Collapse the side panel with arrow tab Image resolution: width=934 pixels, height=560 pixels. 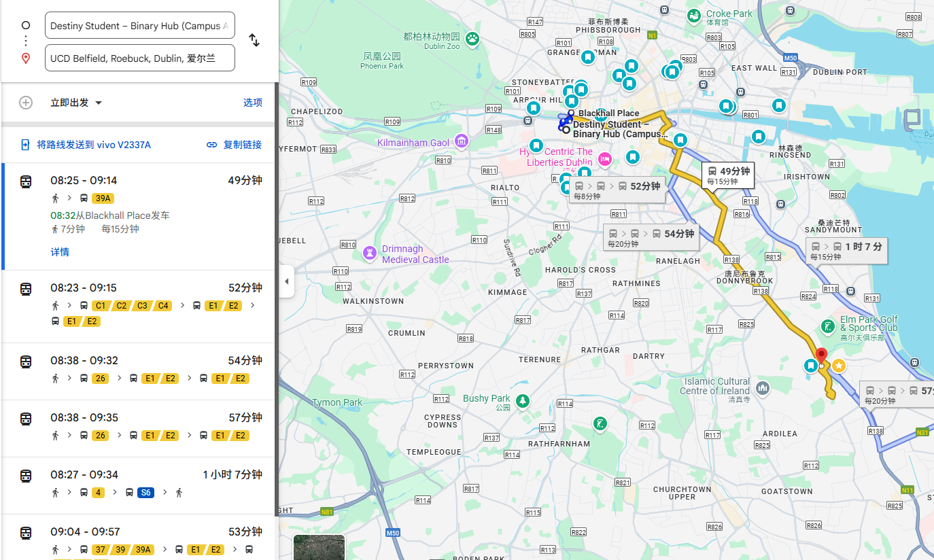(286, 281)
